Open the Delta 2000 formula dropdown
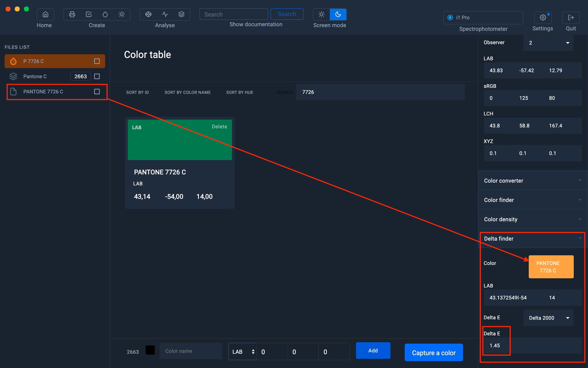Viewport: 588px width, 368px height. pos(548,318)
